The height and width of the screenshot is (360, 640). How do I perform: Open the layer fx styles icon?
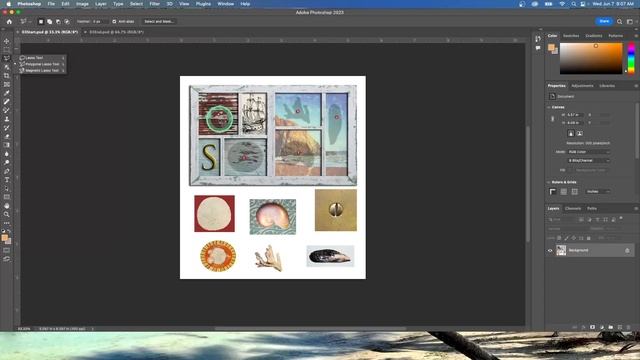583,327
